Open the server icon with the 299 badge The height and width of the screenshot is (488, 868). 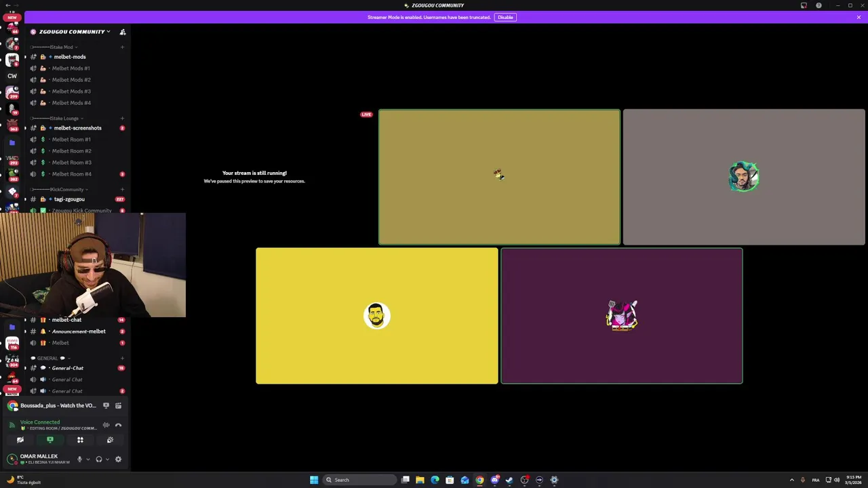click(x=12, y=93)
